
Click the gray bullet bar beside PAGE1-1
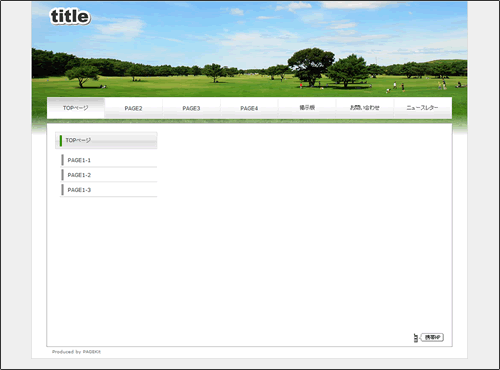[x=62, y=160]
